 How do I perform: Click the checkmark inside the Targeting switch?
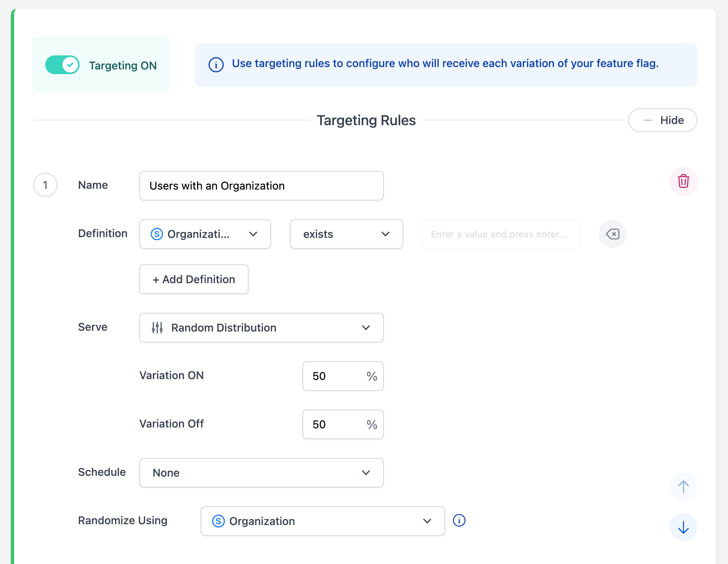[x=71, y=65]
